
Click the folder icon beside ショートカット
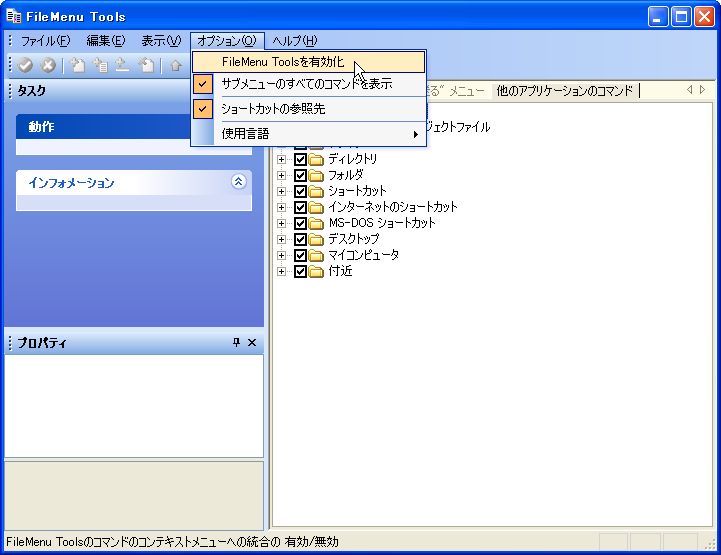point(316,192)
